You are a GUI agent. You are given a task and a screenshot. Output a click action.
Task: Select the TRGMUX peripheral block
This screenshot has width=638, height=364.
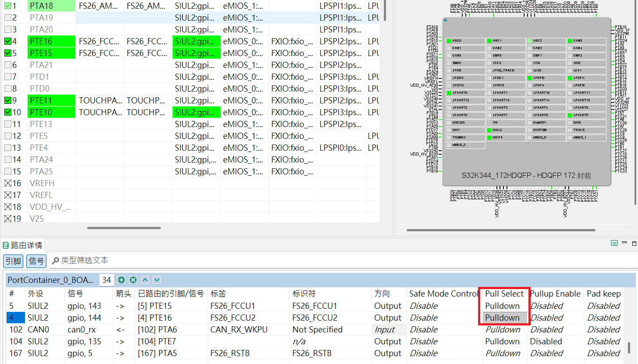coord(465,138)
